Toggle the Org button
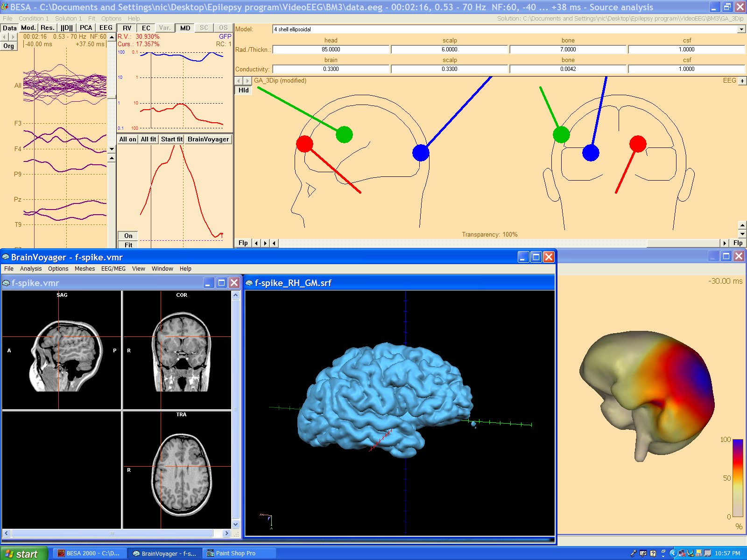Screen dimensions: 747x560 point(9,46)
